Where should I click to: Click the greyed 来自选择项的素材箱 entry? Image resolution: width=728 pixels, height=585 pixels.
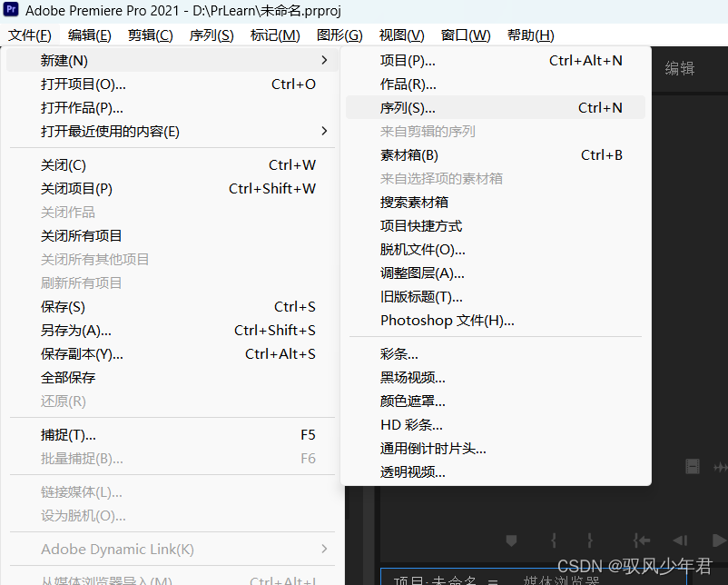click(496, 179)
